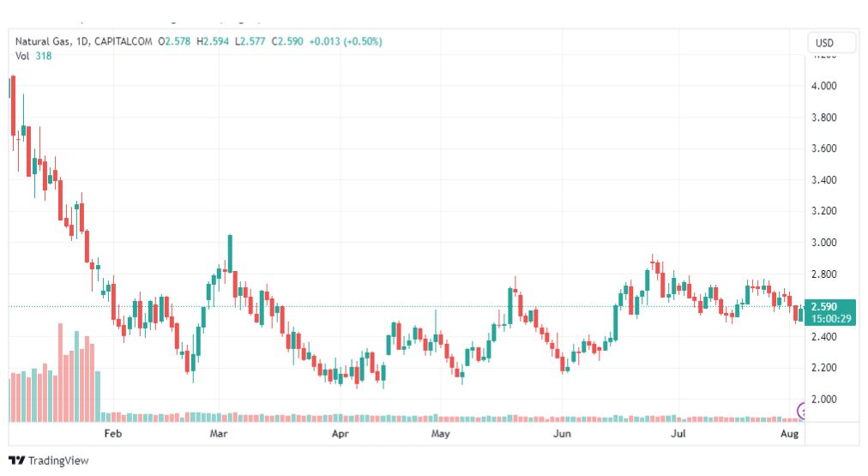
Task: Click the 2.800 price axis label
Action: (x=823, y=274)
